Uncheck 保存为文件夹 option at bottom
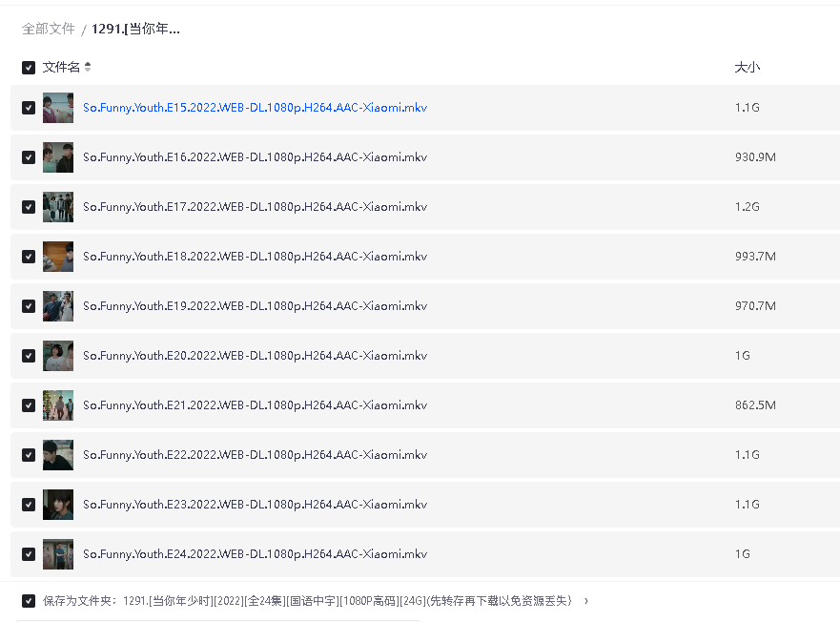This screenshot has width=840, height=622. tap(28, 602)
